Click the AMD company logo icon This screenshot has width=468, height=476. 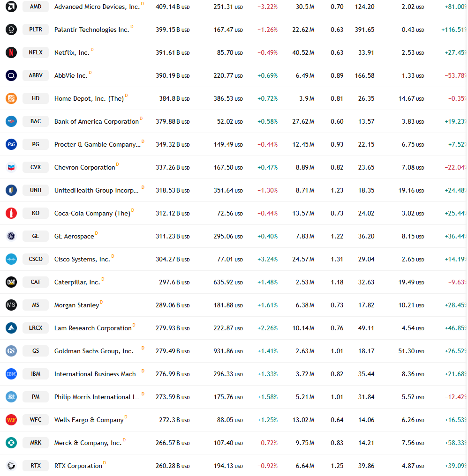click(x=11, y=7)
